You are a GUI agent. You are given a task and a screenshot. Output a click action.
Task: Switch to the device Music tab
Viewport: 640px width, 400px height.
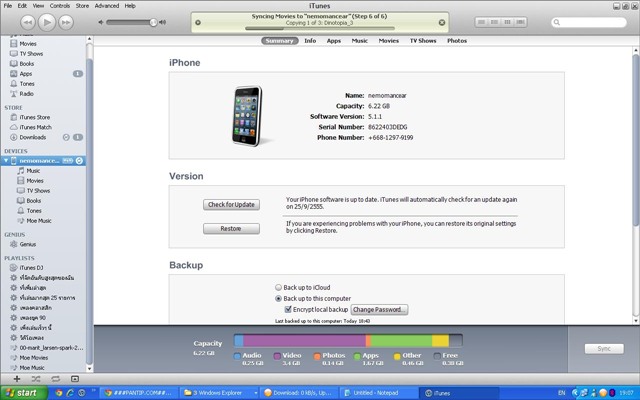[360, 41]
